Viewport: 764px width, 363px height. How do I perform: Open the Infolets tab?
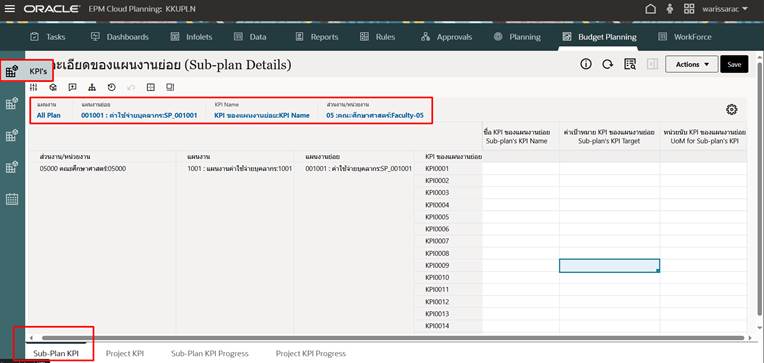coord(191,37)
